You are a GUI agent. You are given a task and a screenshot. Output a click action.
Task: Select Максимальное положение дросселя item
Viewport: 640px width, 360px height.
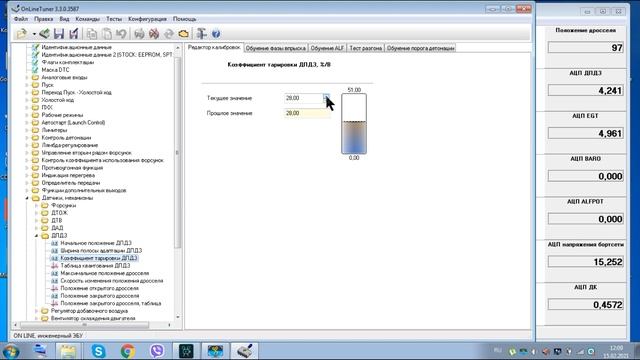coord(104,273)
